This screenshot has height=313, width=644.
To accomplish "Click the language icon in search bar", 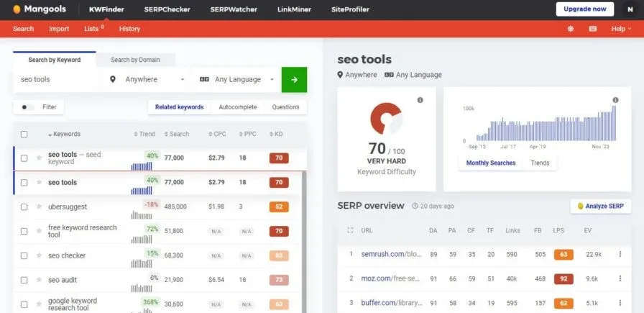I will pyautogui.click(x=204, y=79).
